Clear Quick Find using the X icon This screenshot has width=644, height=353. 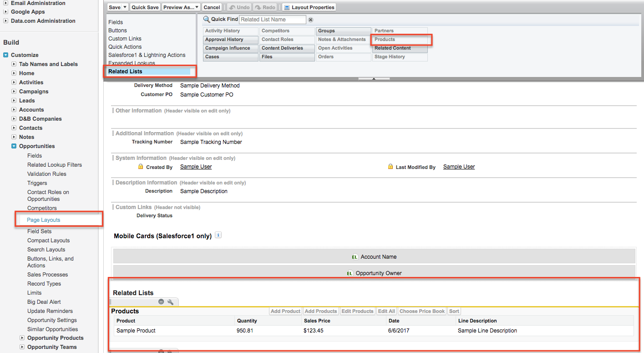tap(310, 20)
